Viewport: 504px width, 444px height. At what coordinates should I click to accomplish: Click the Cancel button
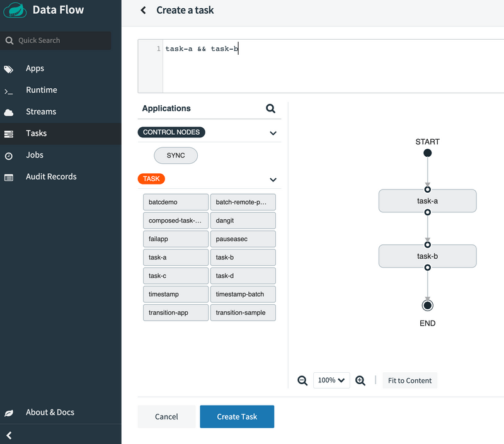(x=166, y=417)
